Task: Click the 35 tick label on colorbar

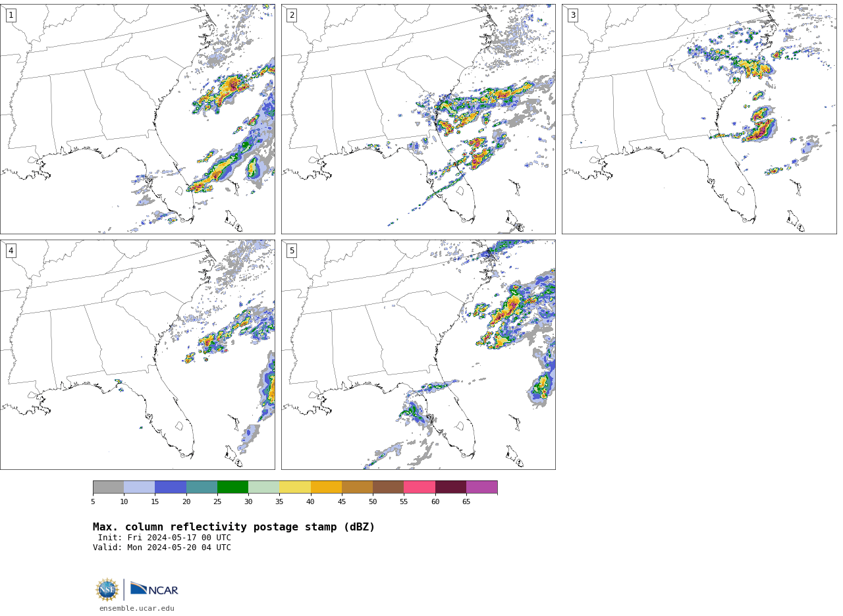Action: 279,501
